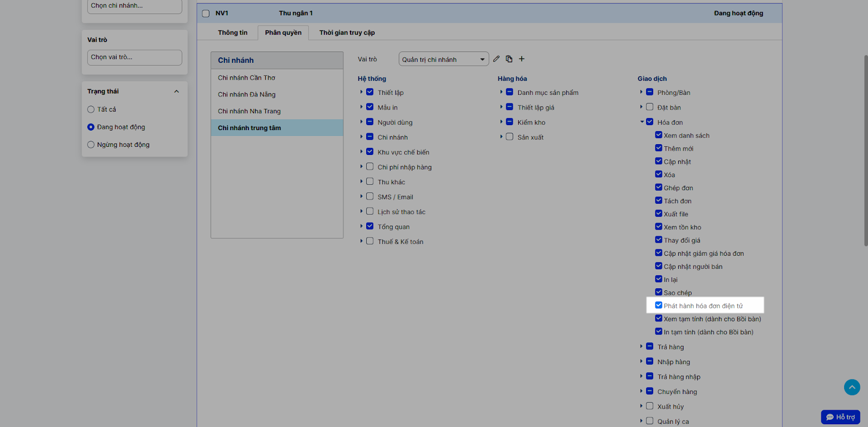
Task: Tick the Sản xuất checkbox
Action: 509,137
